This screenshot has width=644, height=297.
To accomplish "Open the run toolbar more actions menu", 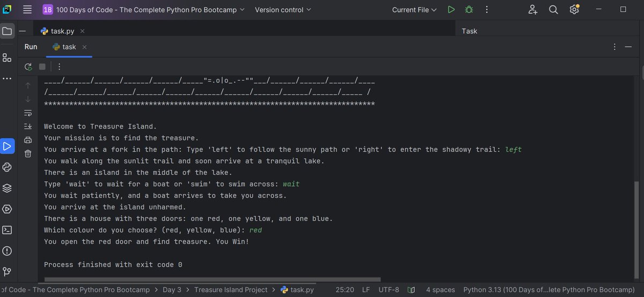I will tap(59, 66).
